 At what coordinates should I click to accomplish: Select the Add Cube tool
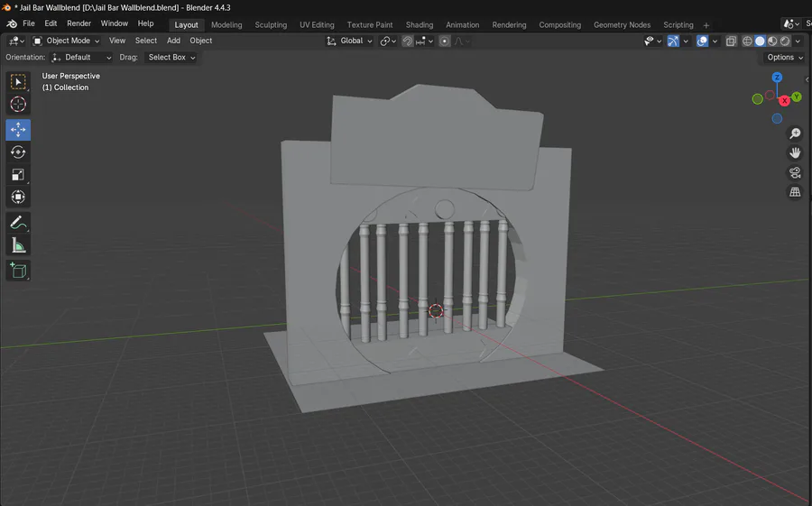coord(18,271)
